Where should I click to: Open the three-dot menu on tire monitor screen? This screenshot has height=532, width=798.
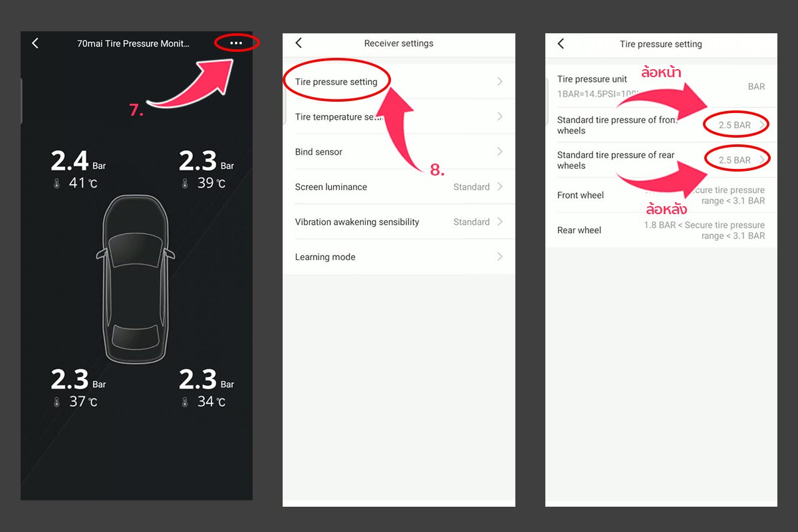[x=236, y=43]
